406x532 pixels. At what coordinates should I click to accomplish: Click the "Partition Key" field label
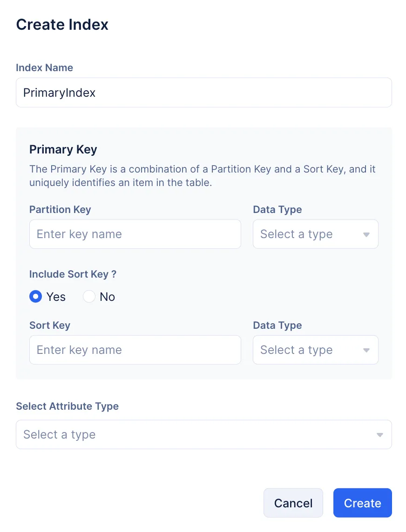coord(60,210)
